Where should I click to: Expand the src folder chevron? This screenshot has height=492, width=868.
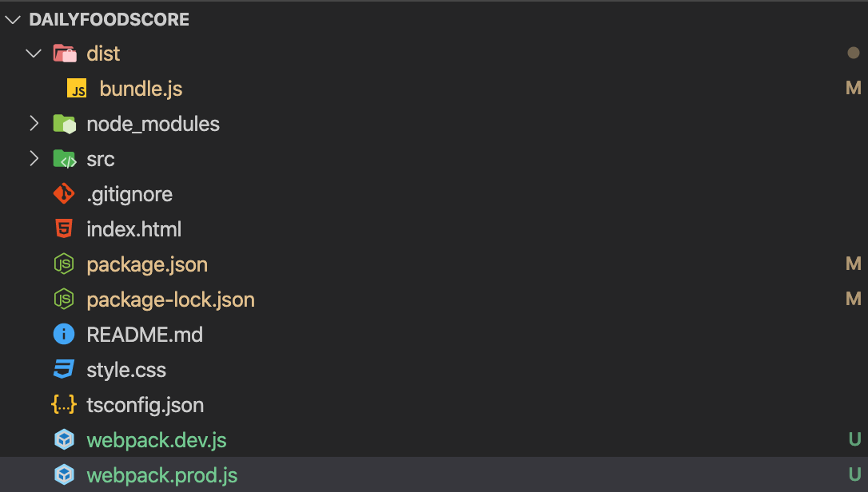tap(34, 159)
